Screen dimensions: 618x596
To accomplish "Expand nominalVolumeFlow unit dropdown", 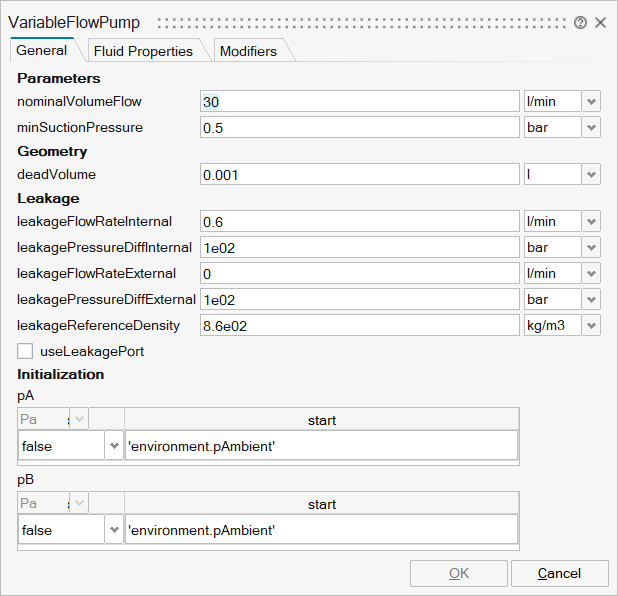I will 591,101.
